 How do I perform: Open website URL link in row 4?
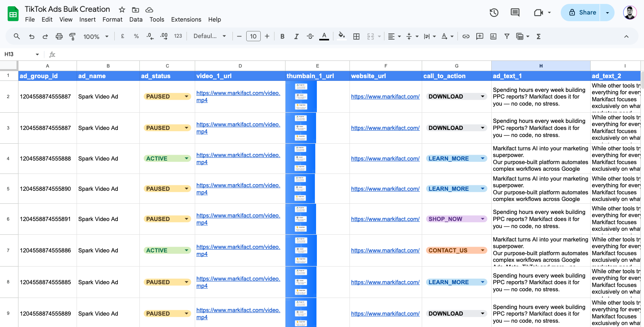tap(385, 159)
